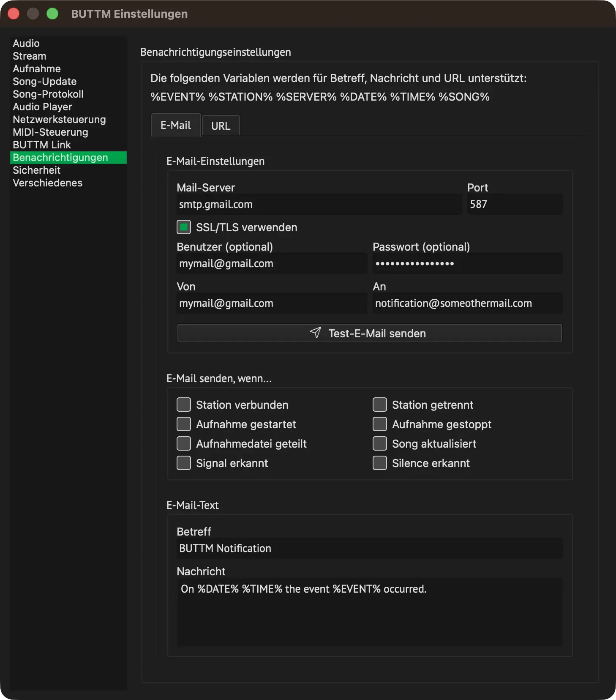Send a test email with Test-E-Mail senden
Screen dimensions: 616x700
370,333
